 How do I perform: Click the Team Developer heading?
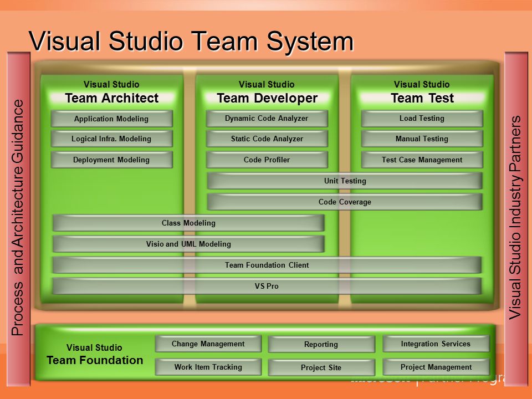(267, 98)
